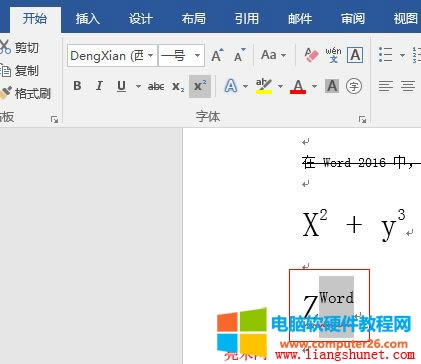Clear all formatting with the eraser A icon
Image resolution: width=421 pixels, height=364 pixels.
(311, 55)
